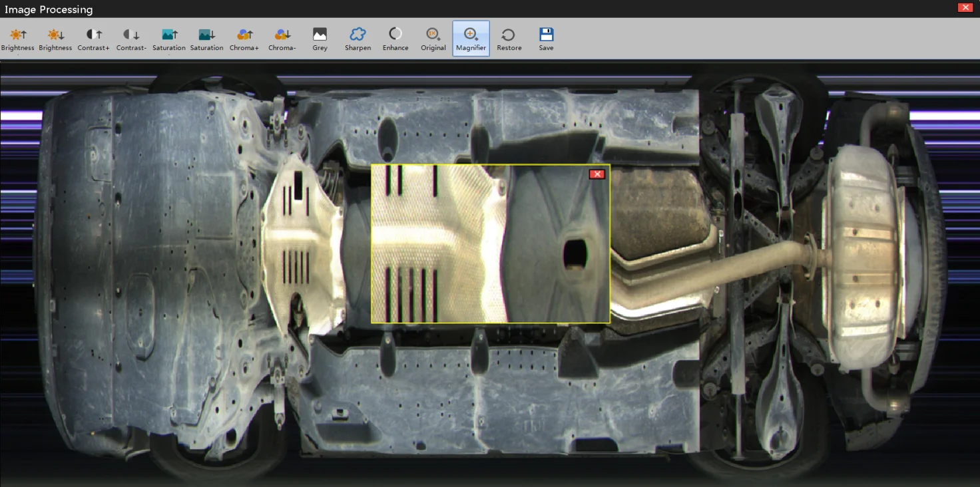The image size is (980, 487).
Task: Show the image at Original size
Action: point(433,39)
